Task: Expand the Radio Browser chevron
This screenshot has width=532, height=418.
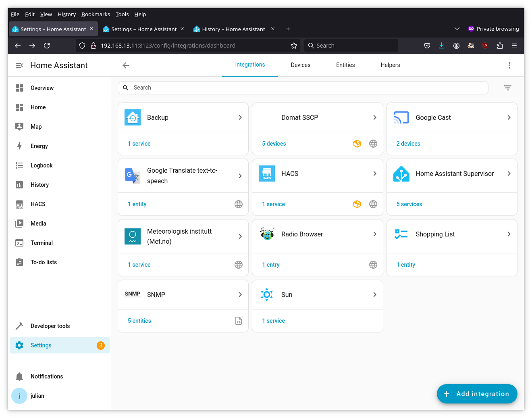Action: pyautogui.click(x=375, y=234)
